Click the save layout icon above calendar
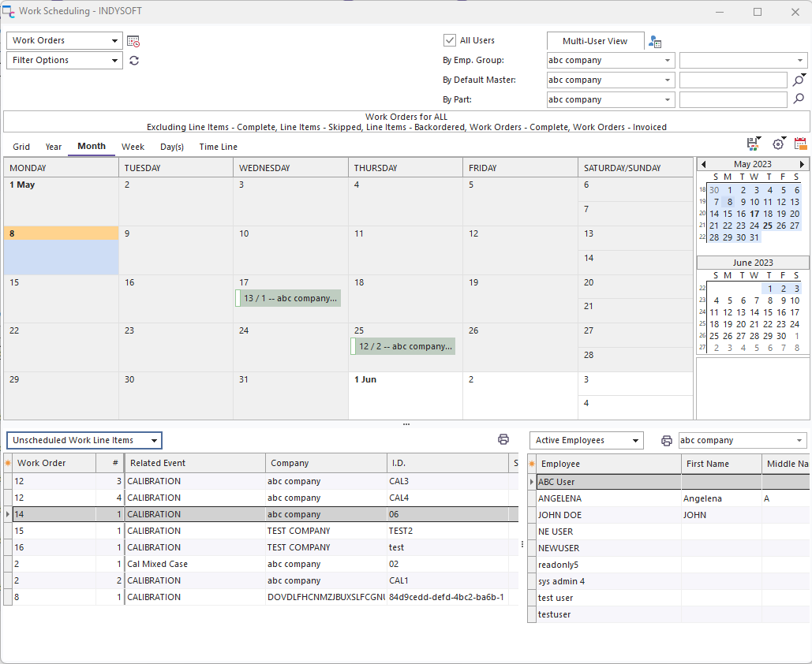Screen dimensions: 812x664 tap(754, 144)
